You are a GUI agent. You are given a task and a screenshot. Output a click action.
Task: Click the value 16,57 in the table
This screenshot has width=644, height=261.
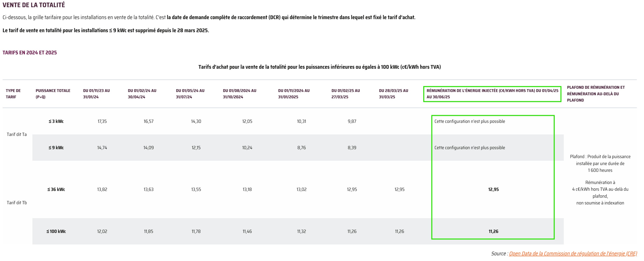click(x=148, y=122)
